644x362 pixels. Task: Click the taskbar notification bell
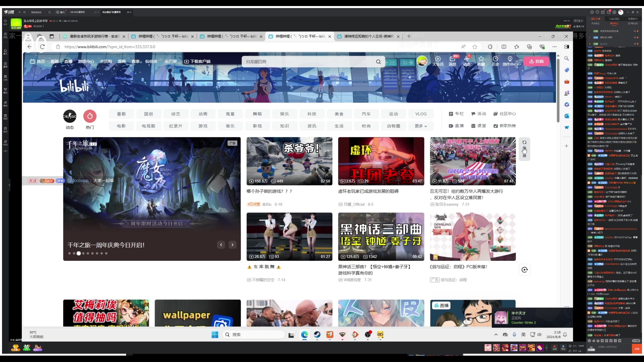(x=565, y=335)
